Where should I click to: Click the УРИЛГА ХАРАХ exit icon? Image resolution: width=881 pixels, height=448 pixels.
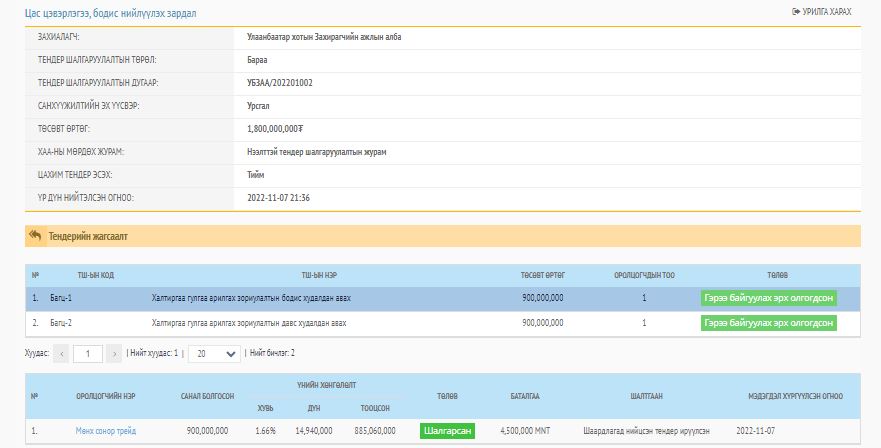pyautogui.click(x=796, y=11)
